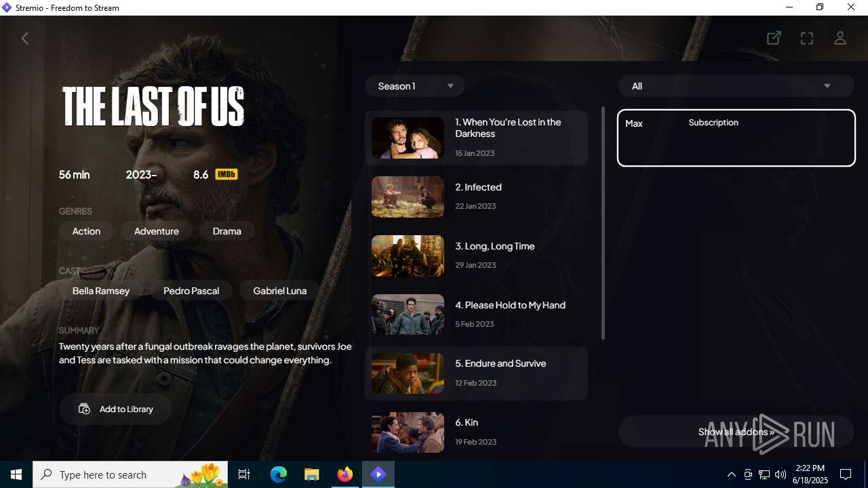Click the Add to Library icon
868x488 pixels.
[x=84, y=409]
